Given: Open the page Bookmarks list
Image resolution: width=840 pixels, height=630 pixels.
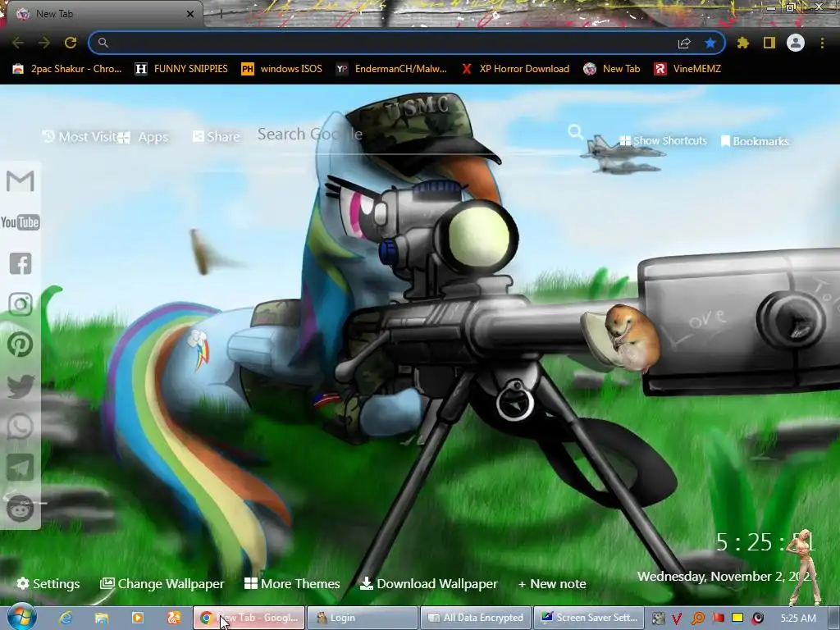Looking at the screenshot, I should 755,141.
